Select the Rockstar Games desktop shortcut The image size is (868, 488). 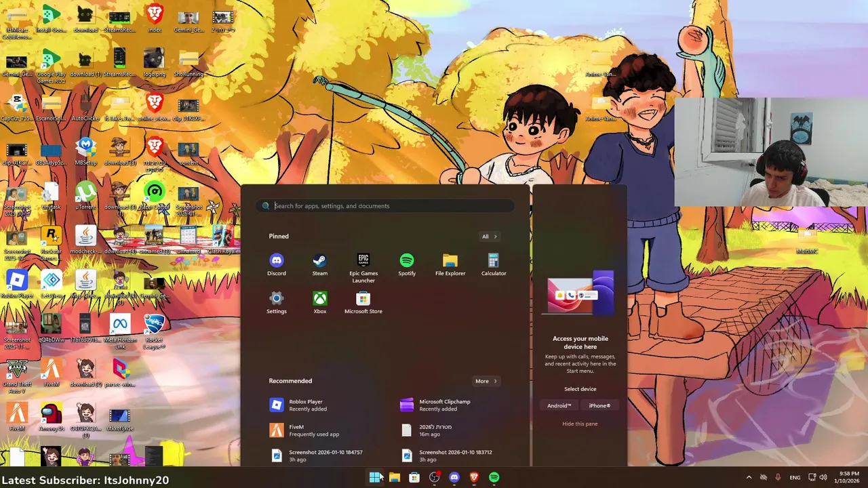tap(52, 243)
